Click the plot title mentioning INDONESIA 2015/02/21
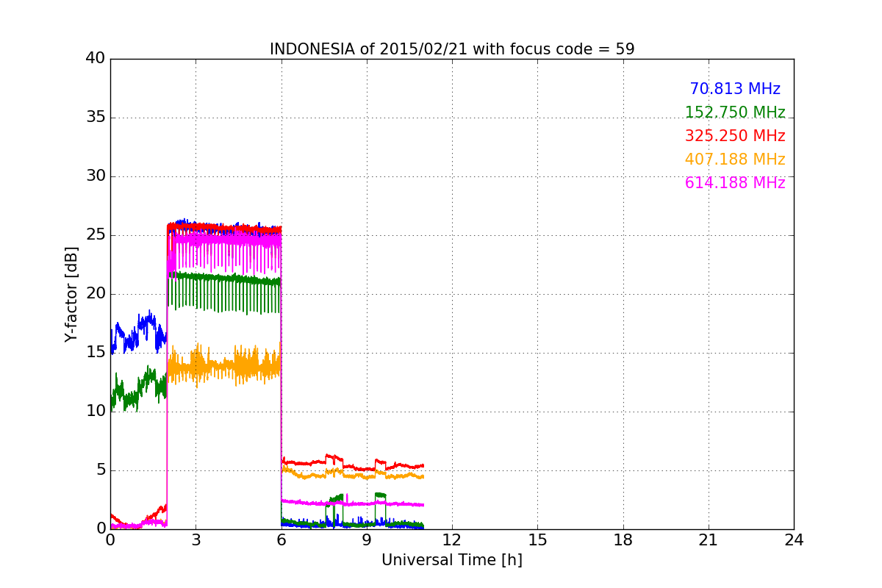882x588 pixels. coord(452,49)
